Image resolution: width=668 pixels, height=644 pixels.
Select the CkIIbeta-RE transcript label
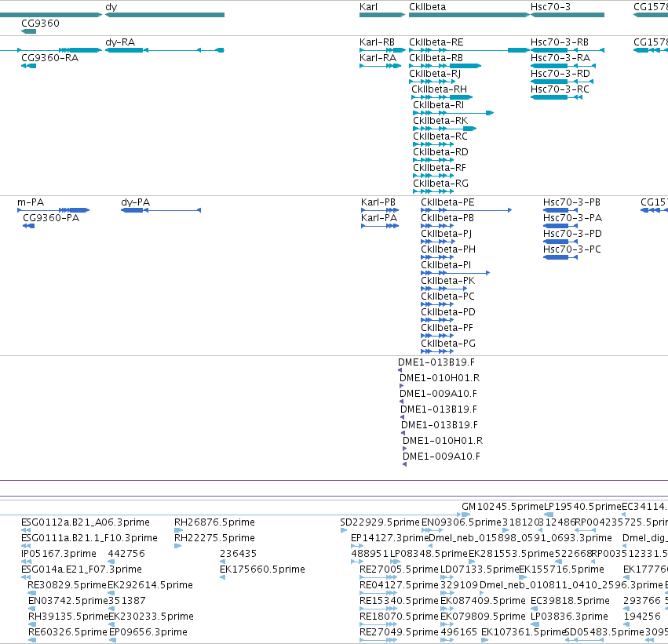pos(436,42)
